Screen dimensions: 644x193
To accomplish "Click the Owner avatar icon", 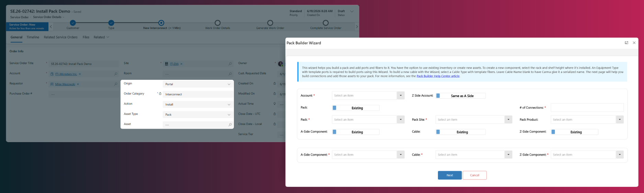I will point(280,64).
